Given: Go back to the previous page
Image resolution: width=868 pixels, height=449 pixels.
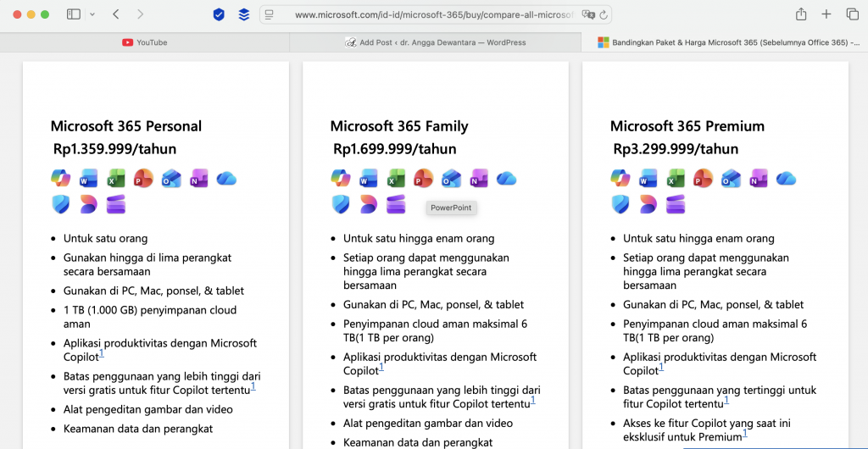Looking at the screenshot, I should [x=115, y=14].
